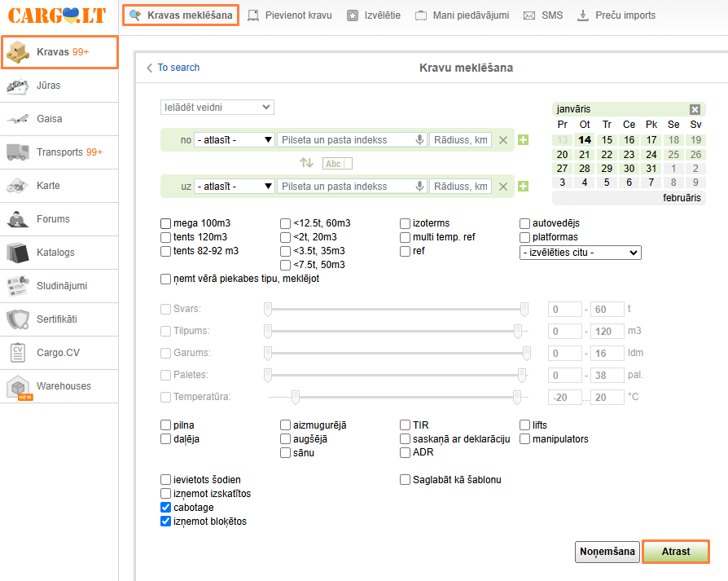Close the calendar with the X icon
This screenshot has width=728, height=581.
point(695,109)
